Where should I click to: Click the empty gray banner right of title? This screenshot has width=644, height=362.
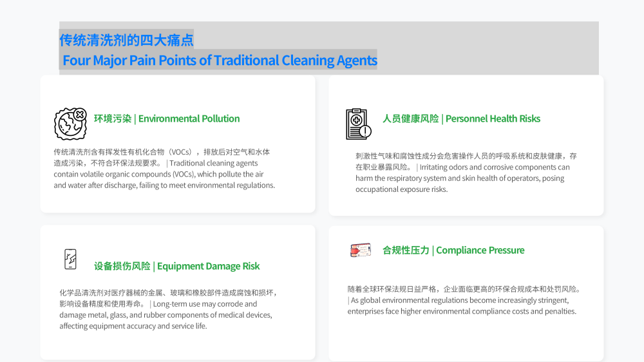click(489, 48)
